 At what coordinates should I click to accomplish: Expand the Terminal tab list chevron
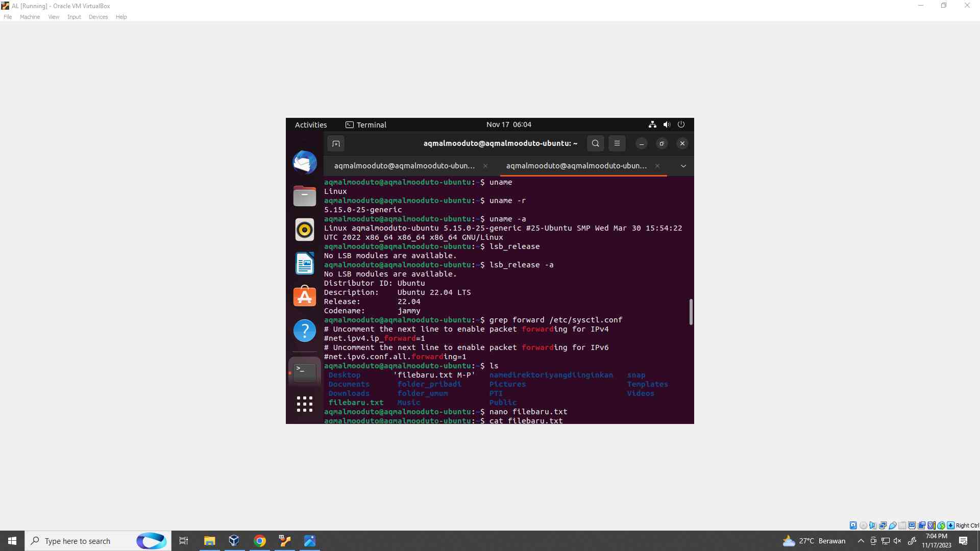683,166
